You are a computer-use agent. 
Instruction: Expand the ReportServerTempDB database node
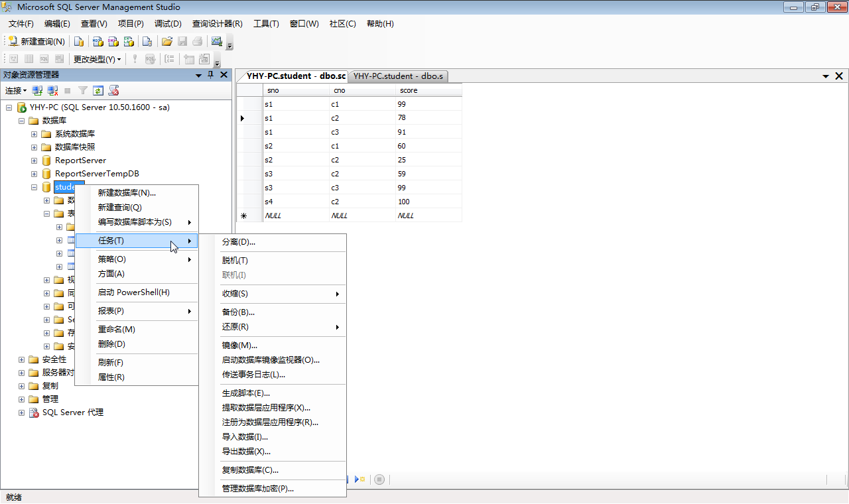[34, 174]
